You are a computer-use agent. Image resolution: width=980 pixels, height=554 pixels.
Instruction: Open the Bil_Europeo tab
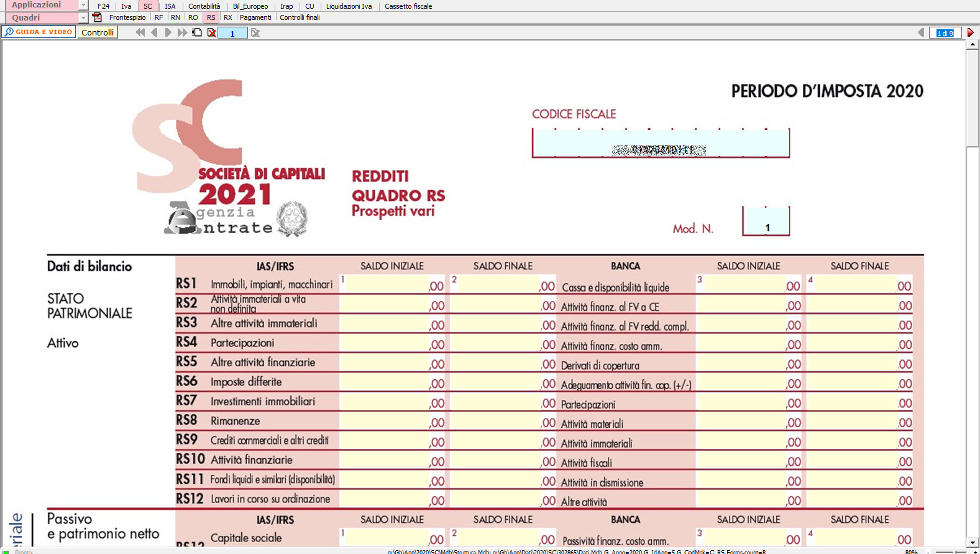pyautogui.click(x=250, y=6)
